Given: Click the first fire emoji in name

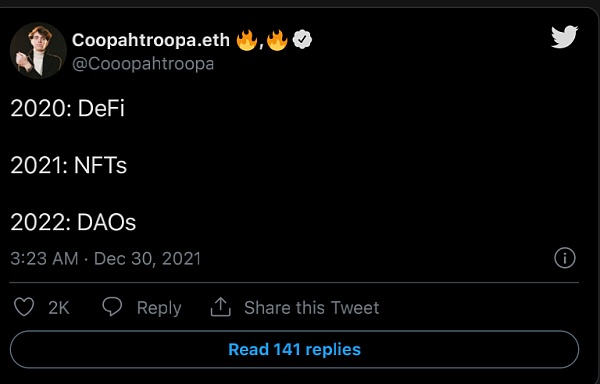Looking at the screenshot, I should tap(247, 40).
